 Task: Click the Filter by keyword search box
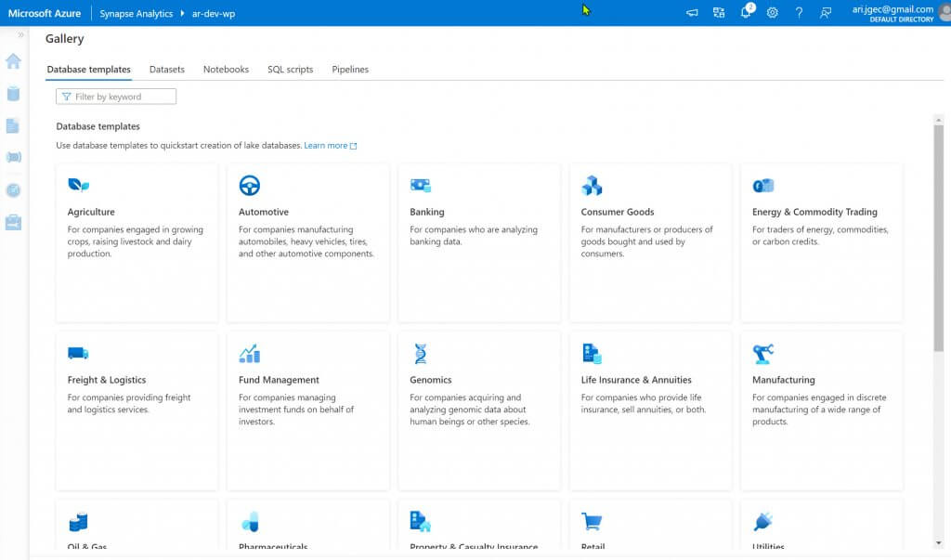coord(116,96)
